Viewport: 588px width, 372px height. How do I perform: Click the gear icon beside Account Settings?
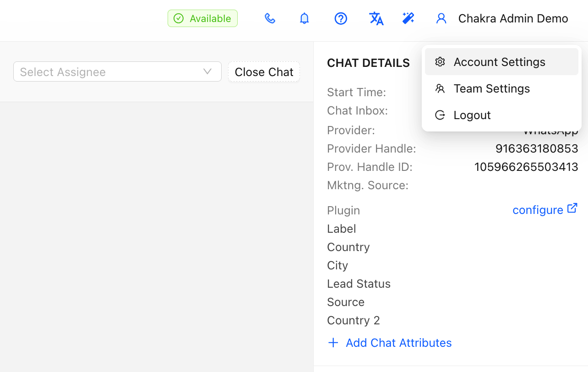[x=440, y=62]
